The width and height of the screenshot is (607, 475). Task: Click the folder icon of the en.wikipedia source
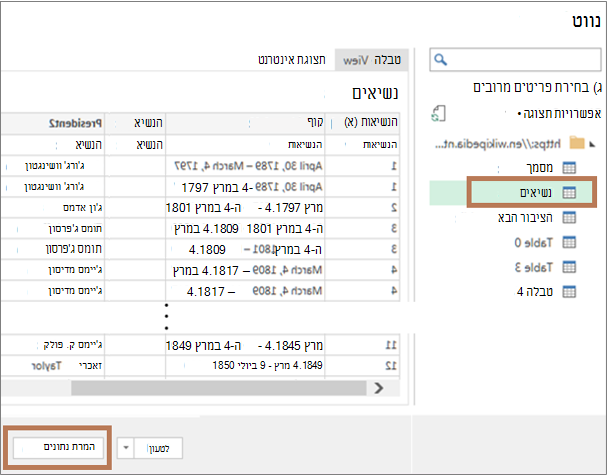coord(577,144)
